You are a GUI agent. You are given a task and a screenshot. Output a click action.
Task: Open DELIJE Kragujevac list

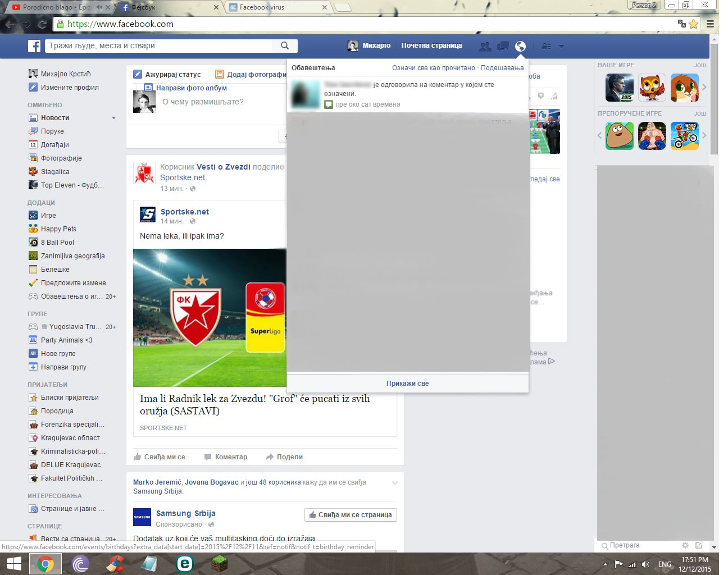(65, 465)
